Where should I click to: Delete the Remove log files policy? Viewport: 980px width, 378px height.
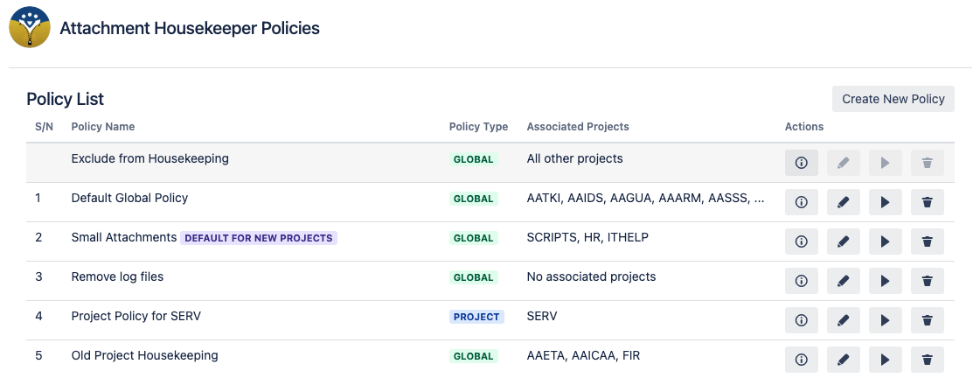[927, 281]
